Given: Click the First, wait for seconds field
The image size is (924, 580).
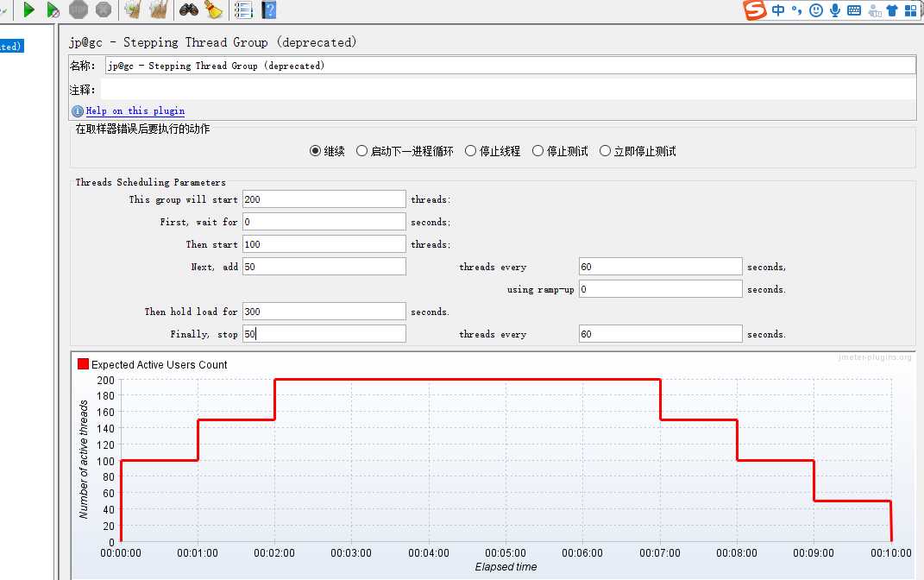Looking at the screenshot, I should (324, 222).
